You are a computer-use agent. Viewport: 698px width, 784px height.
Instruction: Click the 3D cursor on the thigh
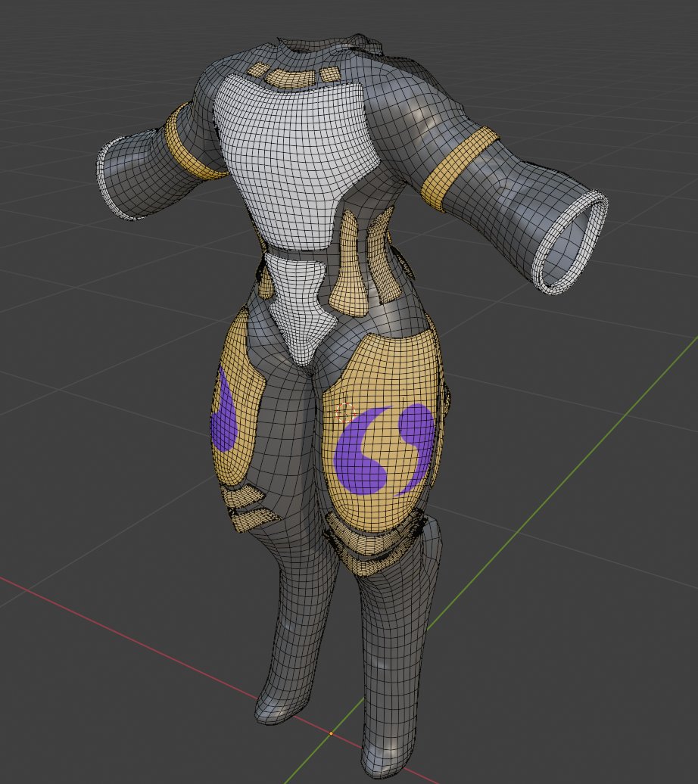[x=345, y=411]
